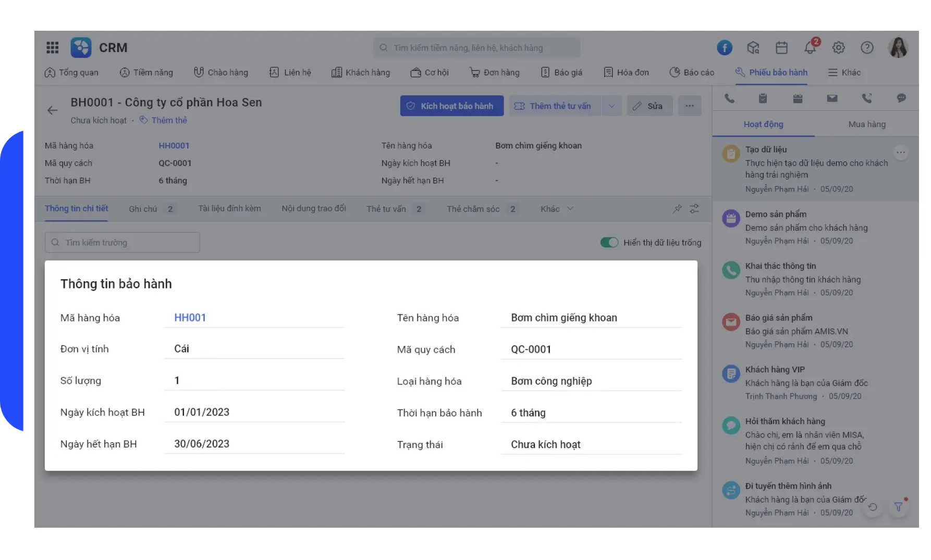Open the Liên hệ menu
The image size is (931, 560).
[290, 72]
